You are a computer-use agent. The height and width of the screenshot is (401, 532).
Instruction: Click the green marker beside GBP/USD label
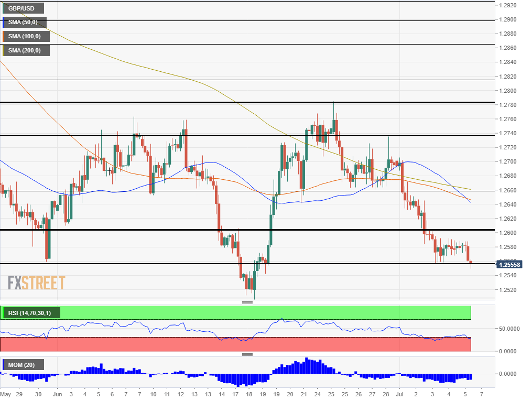(x=4, y=8)
